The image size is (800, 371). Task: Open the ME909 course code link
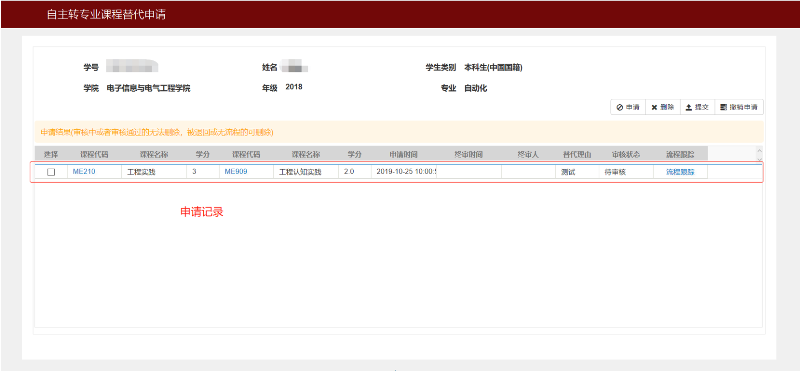(236, 172)
